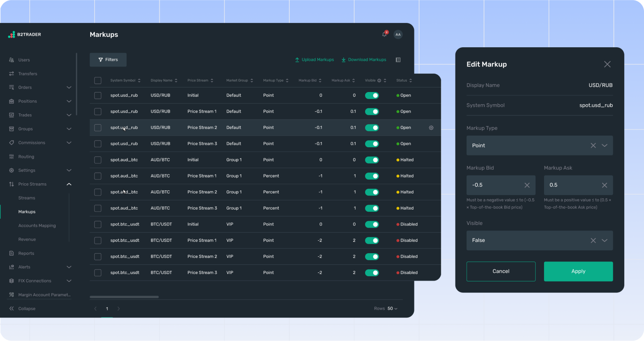Open the Rows per page dropdown
644x341 pixels.
pyautogui.click(x=392, y=308)
